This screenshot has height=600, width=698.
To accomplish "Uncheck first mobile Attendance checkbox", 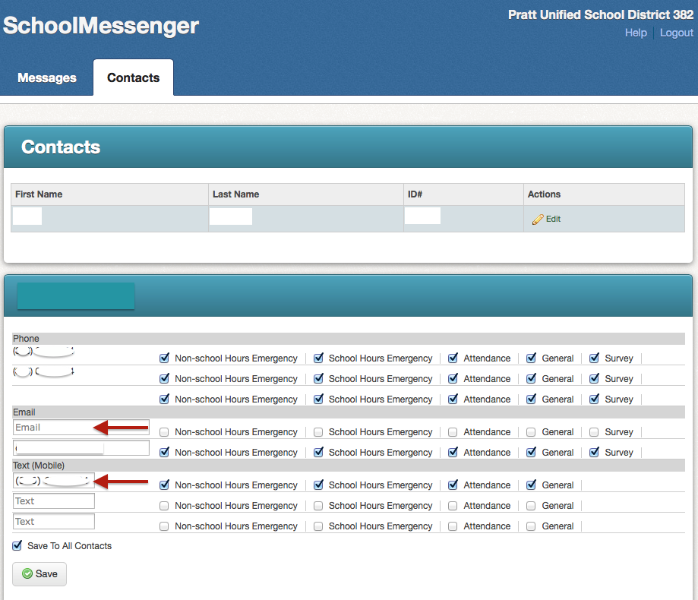I will (x=453, y=485).
